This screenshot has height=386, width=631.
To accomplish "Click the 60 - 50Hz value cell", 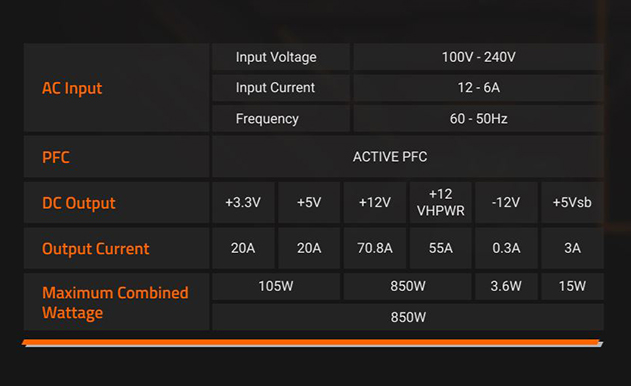I will (x=478, y=119).
